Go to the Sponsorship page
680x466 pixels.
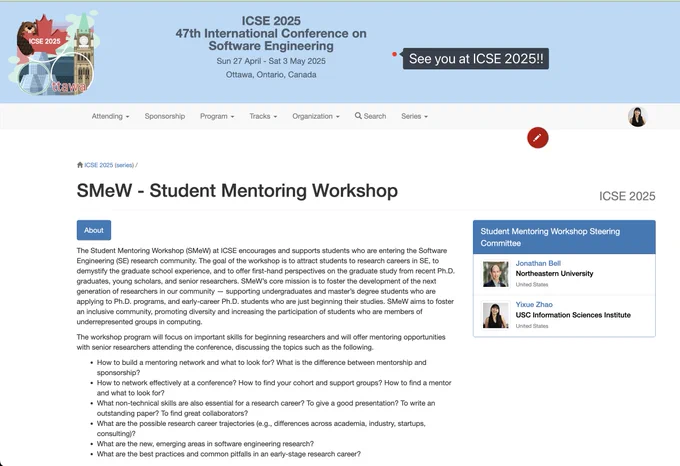(165, 116)
